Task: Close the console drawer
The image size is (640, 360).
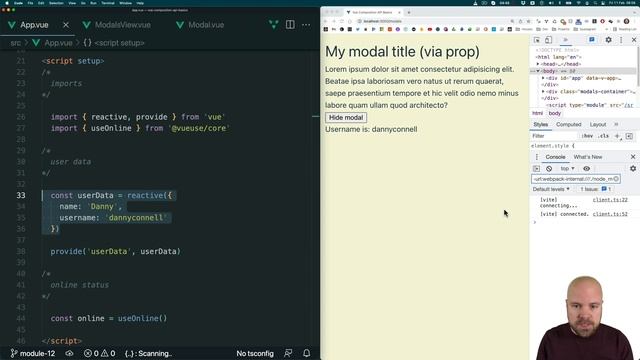Action: click(633, 157)
